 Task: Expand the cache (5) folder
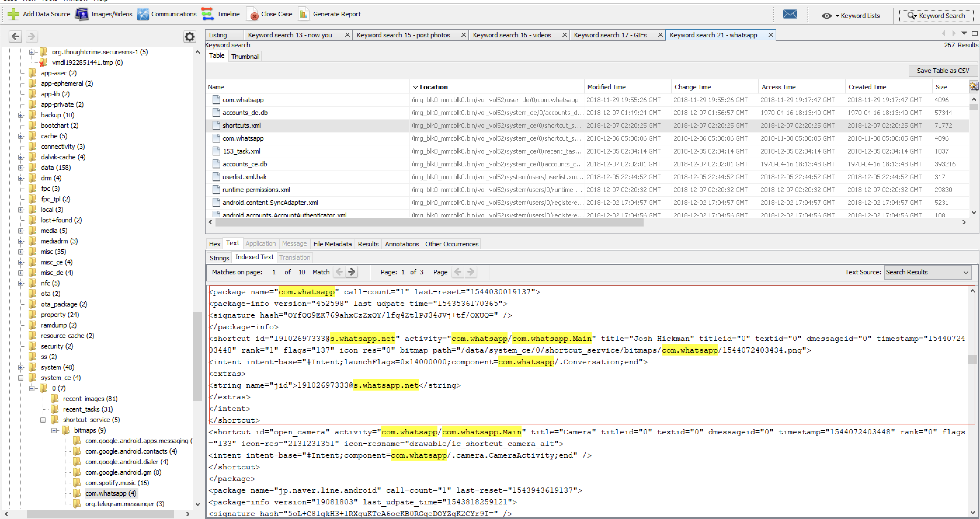click(x=21, y=136)
